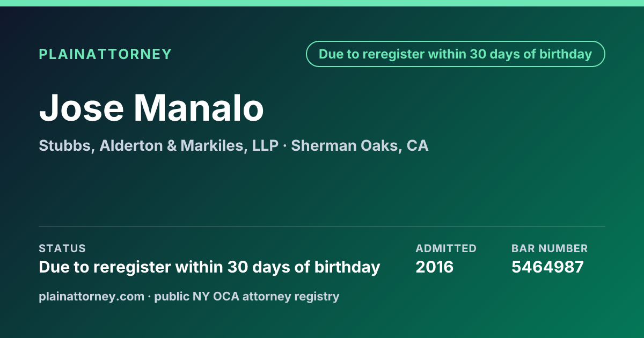Click the middle dot separator after LLP
The image size is (644, 338).
284,146
